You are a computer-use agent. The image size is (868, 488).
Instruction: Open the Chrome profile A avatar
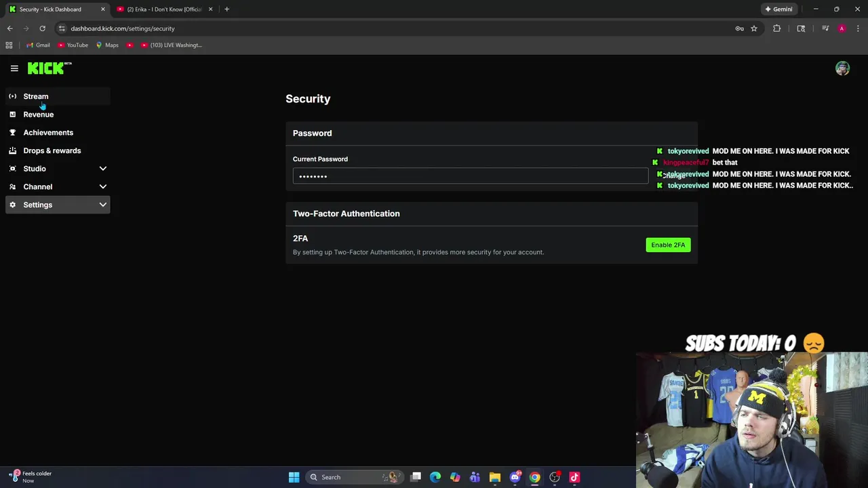tap(842, 28)
